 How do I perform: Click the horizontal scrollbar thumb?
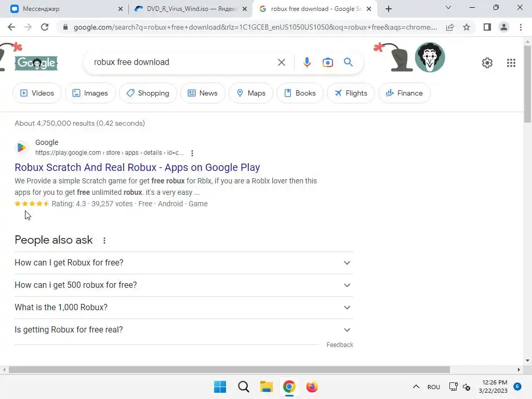pyautogui.click(x=229, y=369)
